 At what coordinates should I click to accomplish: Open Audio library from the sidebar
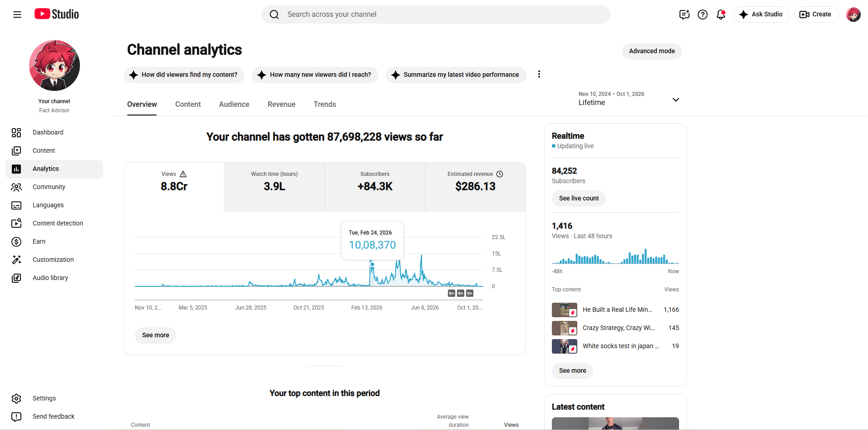pos(55,278)
